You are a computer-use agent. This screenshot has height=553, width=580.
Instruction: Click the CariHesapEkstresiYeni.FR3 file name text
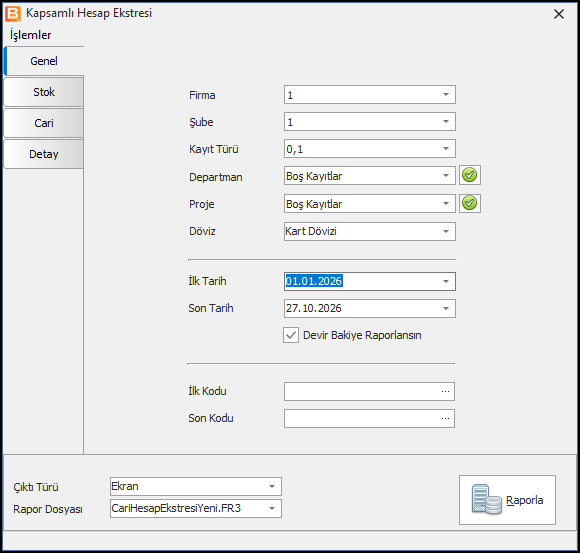point(176,508)
